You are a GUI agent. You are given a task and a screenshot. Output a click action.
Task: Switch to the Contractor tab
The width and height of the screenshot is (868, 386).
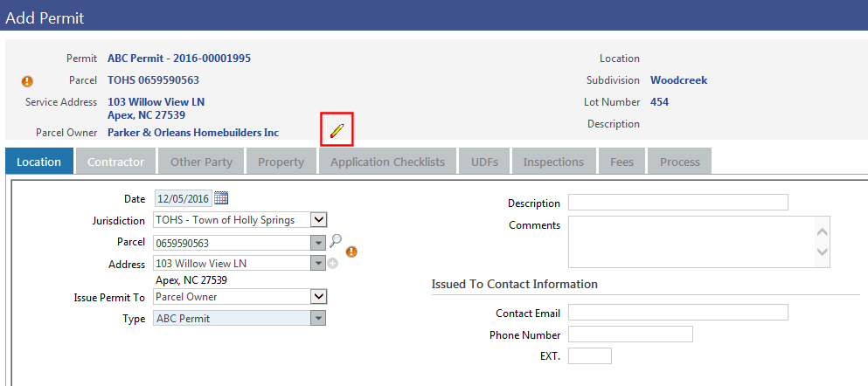point(115,162)
